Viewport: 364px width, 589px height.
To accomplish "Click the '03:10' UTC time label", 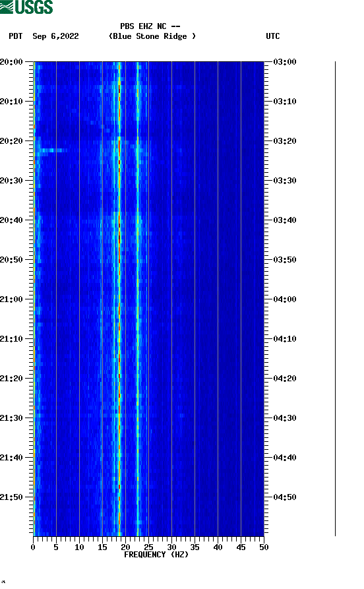I will coord(285,102).
